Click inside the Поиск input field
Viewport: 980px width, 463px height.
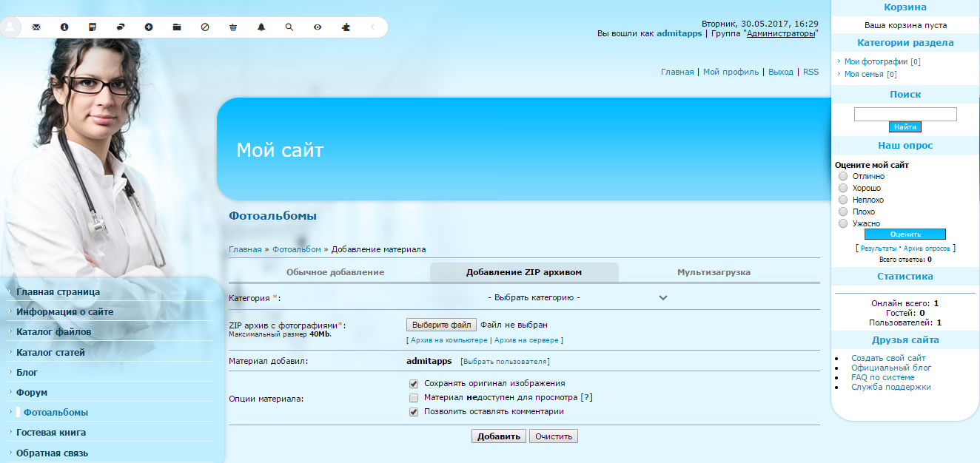tap(905, 114)
